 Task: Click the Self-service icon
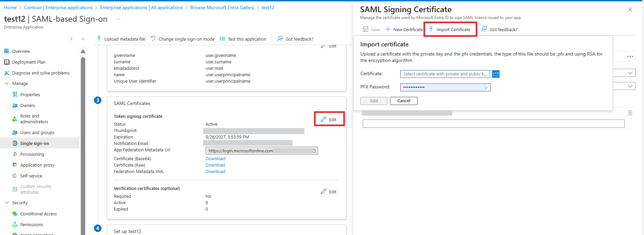(x=15, y=176)
